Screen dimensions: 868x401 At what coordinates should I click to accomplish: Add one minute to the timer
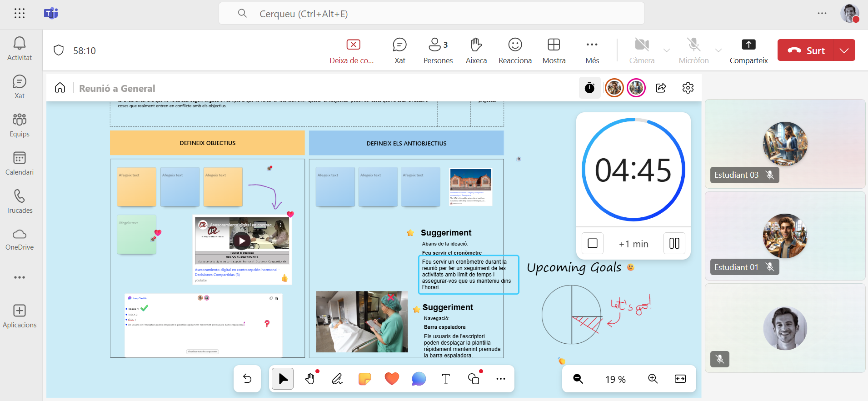click(x=634, y=244)
